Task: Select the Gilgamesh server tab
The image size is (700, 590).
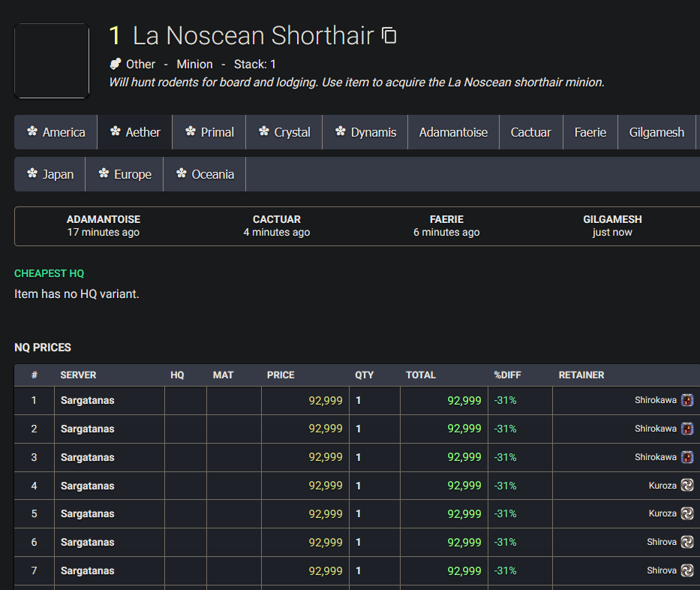Action: pos(656,132)
